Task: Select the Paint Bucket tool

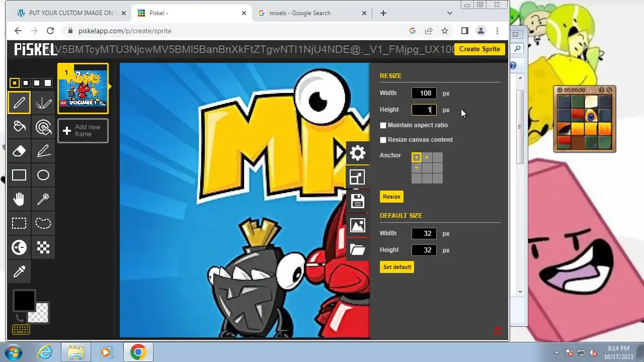Action: coord(19,127)
